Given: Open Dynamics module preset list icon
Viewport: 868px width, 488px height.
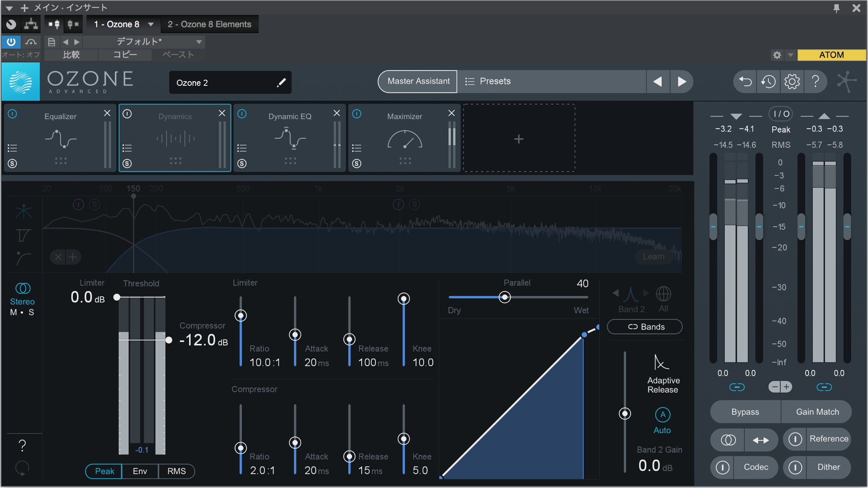Looking at the screenshot, I should tap(127, 148).
